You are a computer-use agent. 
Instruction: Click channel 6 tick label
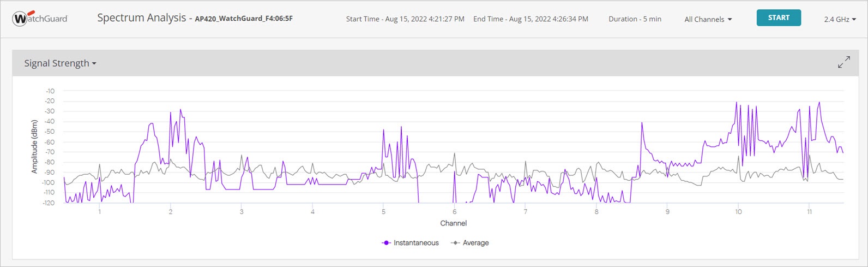click(454, 212)
